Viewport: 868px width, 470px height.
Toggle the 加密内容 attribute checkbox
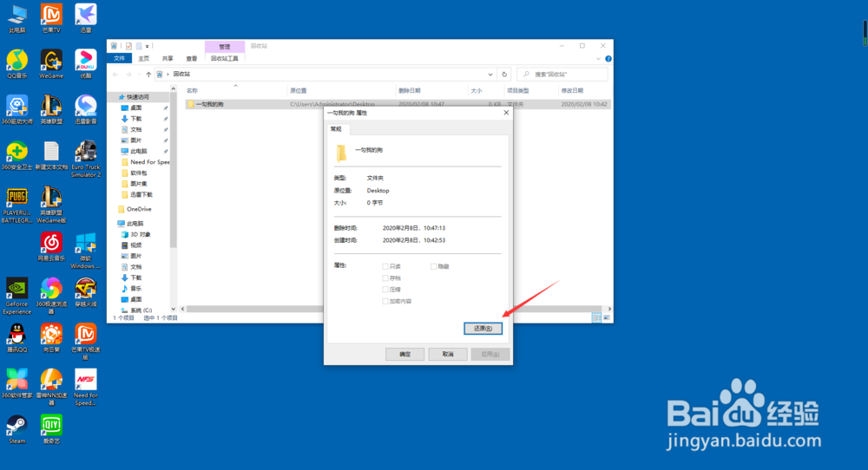coord(385,302)
